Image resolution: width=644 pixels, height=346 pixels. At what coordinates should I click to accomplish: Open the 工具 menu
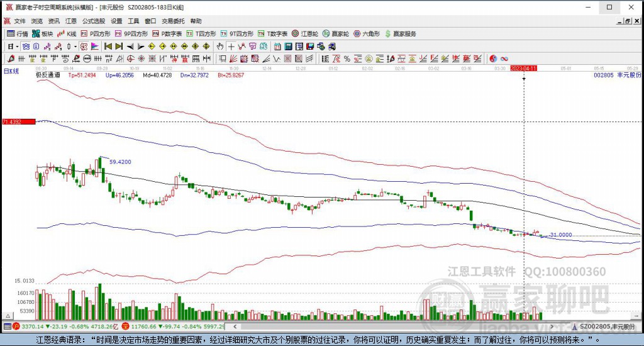tap(133, 21)
